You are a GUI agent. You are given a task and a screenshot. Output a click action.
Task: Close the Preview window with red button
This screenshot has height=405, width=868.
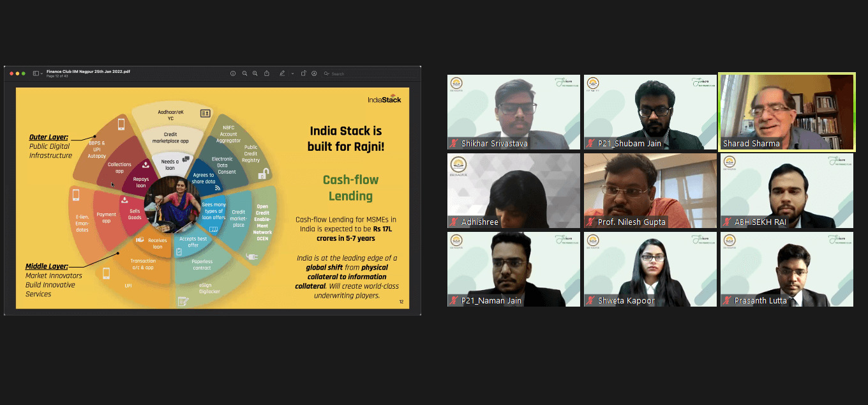[11, 73]
